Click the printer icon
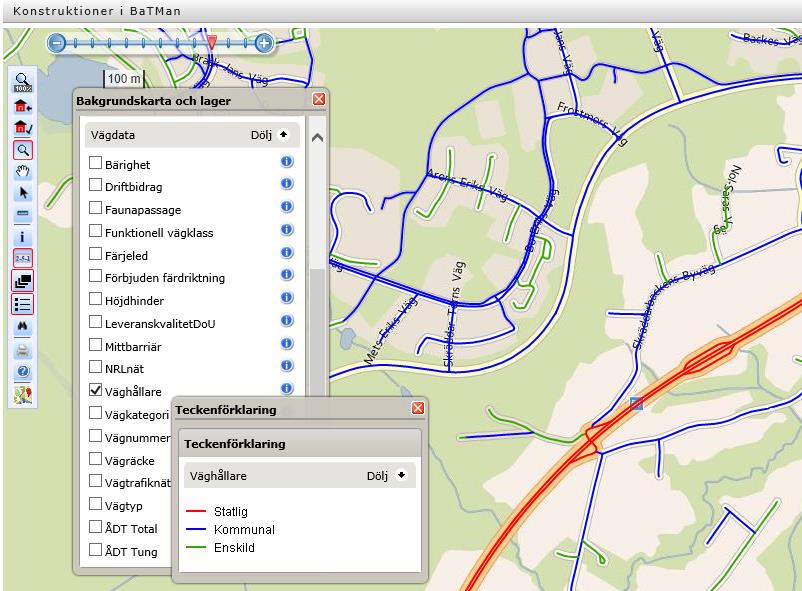This screenshot has width=802, height=591. coord(23,351)
